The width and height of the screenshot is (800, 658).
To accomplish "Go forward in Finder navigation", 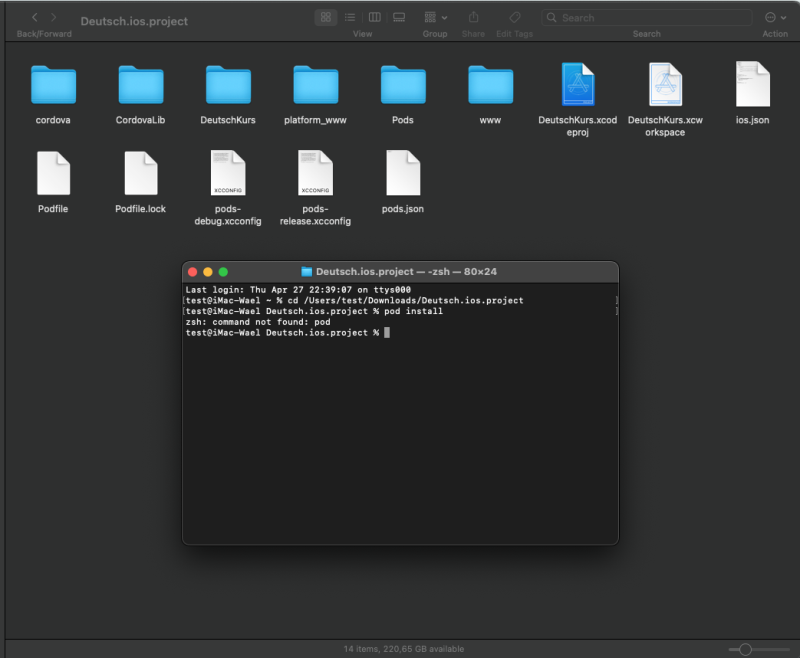I will [x=54, y=17].
